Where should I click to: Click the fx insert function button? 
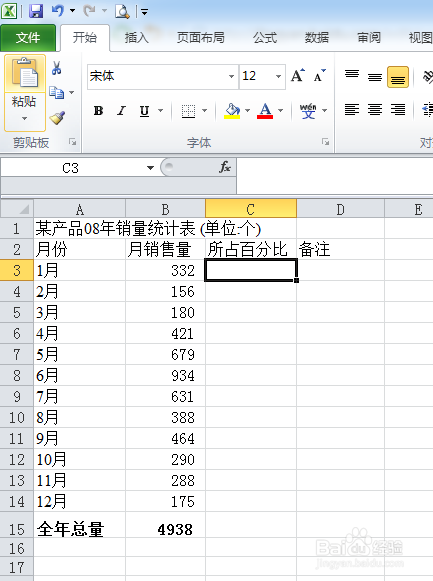click(x=224, y=167)
